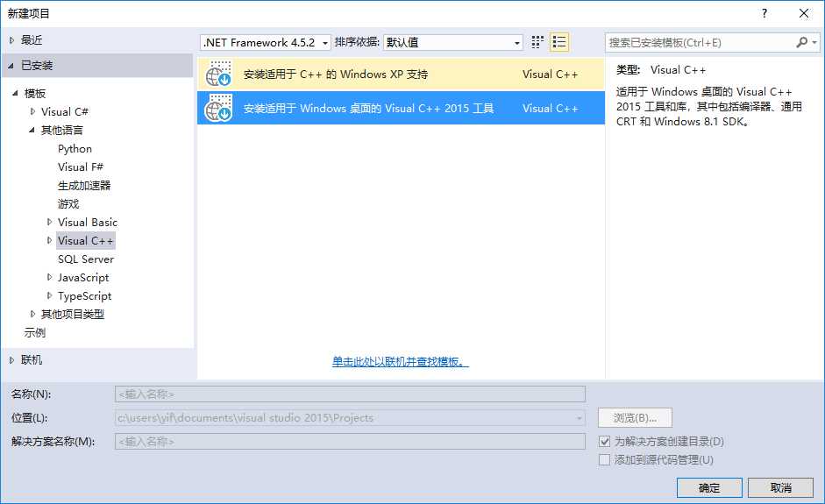Click the 取消 button

click(x=781, y=487)
